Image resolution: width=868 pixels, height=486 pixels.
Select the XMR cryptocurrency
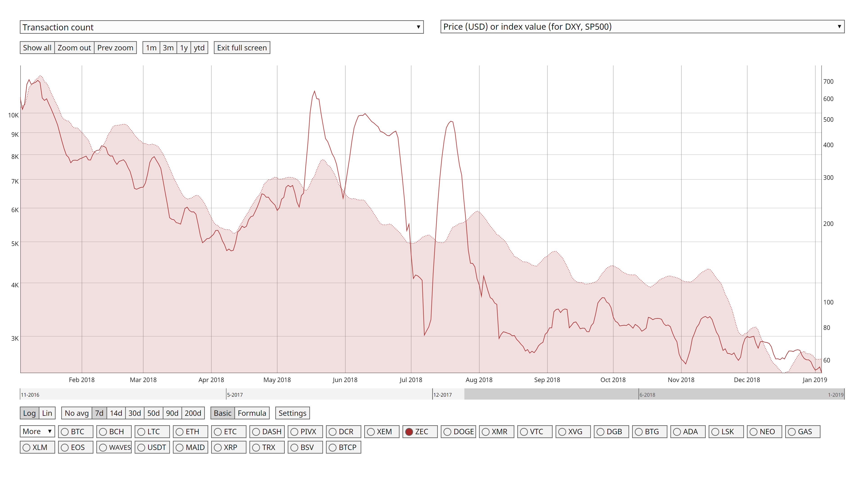pyautogui.click(x=486, y=432)
